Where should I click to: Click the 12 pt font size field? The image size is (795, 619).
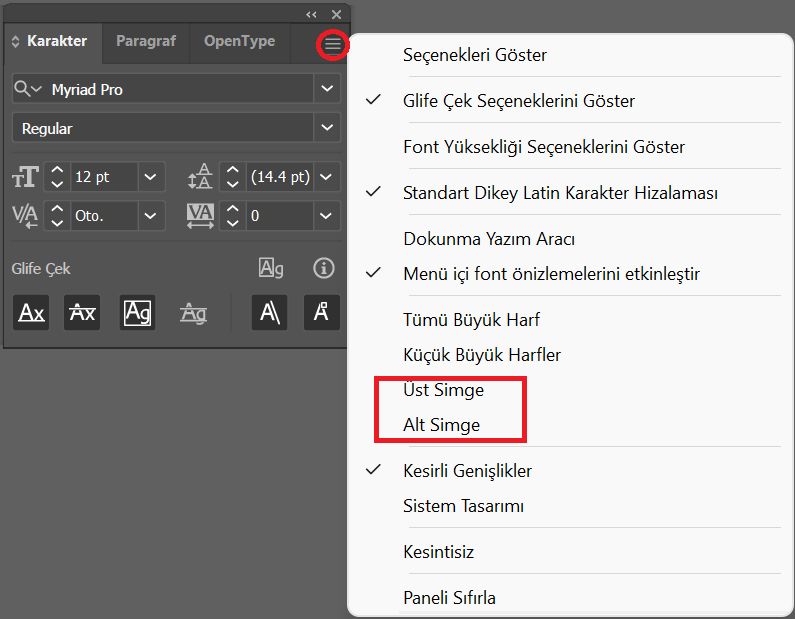click(104, 177)
